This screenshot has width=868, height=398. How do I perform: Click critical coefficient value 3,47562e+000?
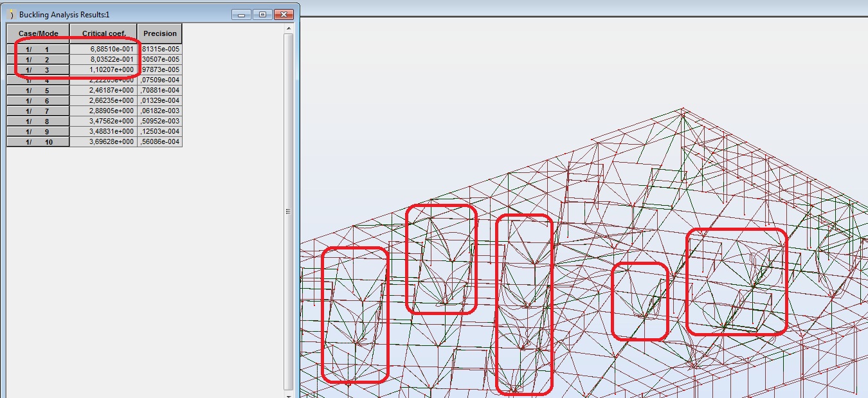104,121
